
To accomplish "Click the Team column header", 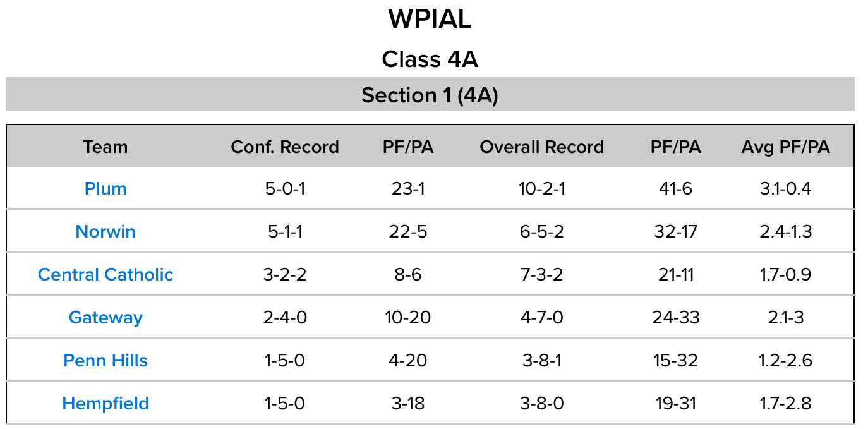I will pos(105,147).
